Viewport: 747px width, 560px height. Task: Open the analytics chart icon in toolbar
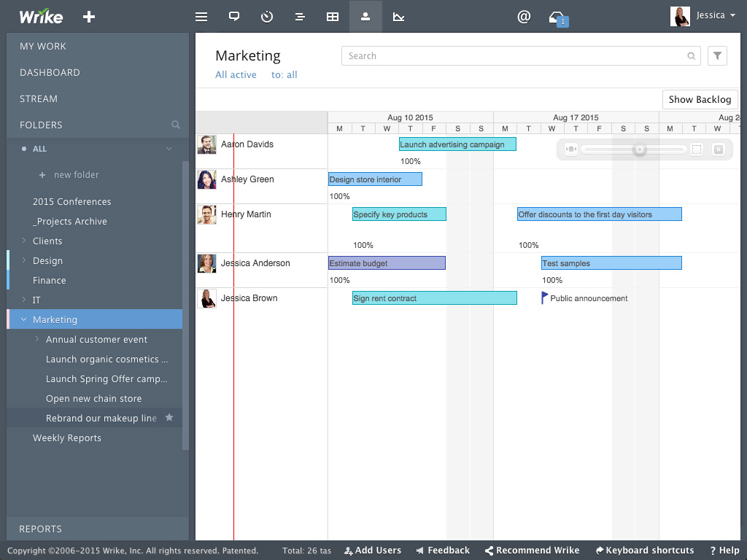tap(398, 17)
